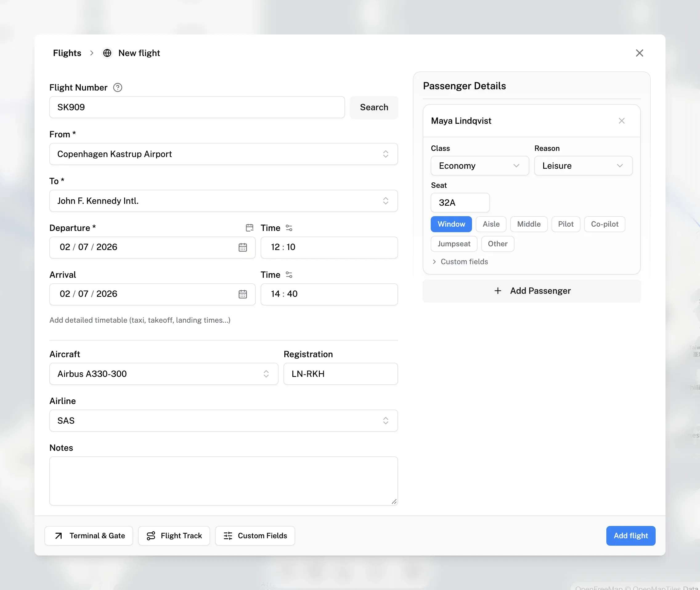This screenshot has width=700, height=590.
Task: Click into the Notes text area
Action: click(x=223, y=481)
